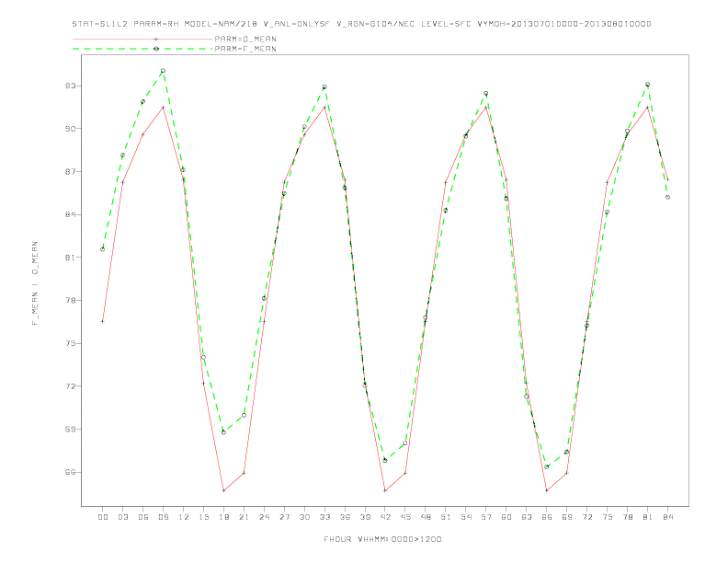728x563 pixels.
Task: Click x-axis hour label 15
Action: point(203,517)
